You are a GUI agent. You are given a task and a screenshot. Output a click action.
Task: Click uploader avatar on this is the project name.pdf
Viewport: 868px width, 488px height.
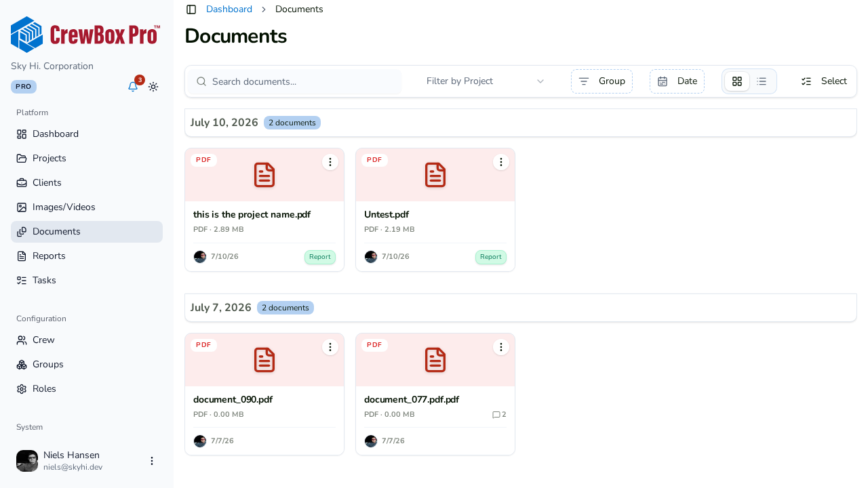pyautogui.click(x=200, y=257)
